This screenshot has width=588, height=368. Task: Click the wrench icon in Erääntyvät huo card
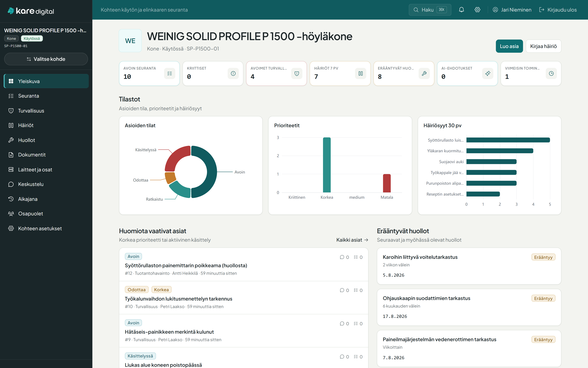click(x=424, y=73)
